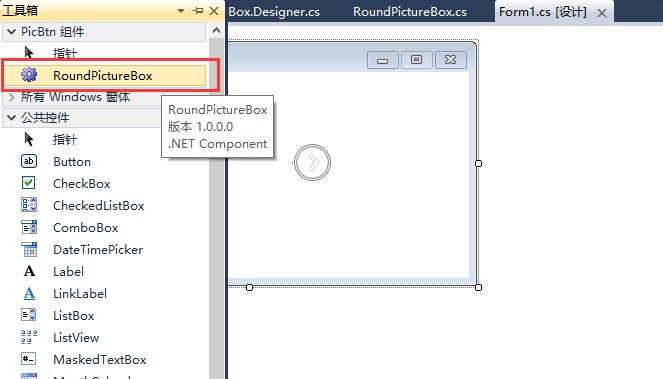The image size is (663, 379).
Task: Switch to the Box.Designer.cs tab
Action: pos(274,12)
